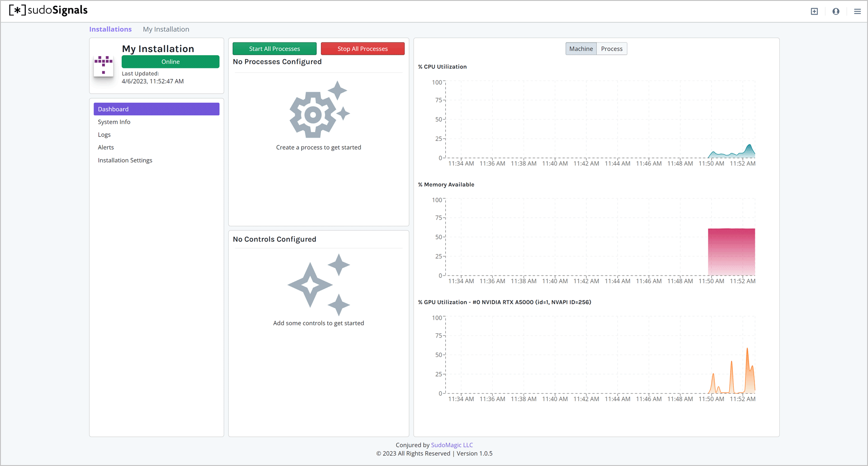Click the 'My Installation' card title
Image resolution: width=868 pixels, height=466 pixels.
(x=158, y=49)
